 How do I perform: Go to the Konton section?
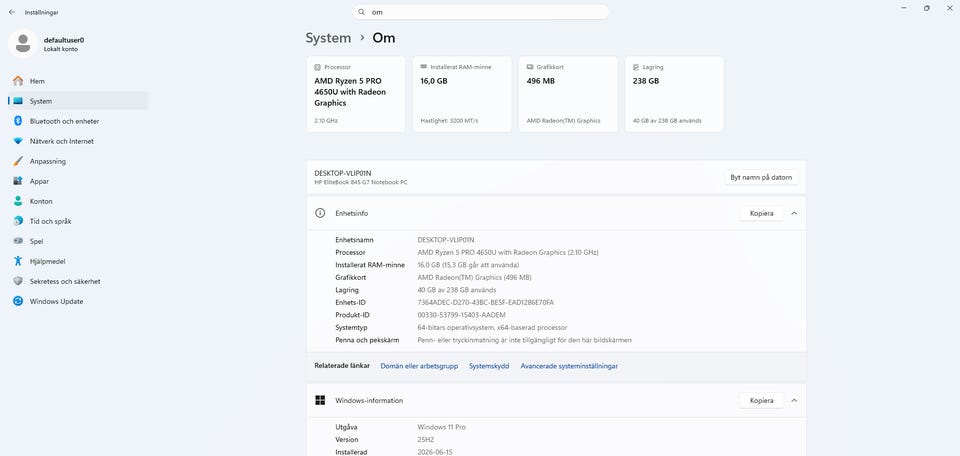tap(78, 201)
